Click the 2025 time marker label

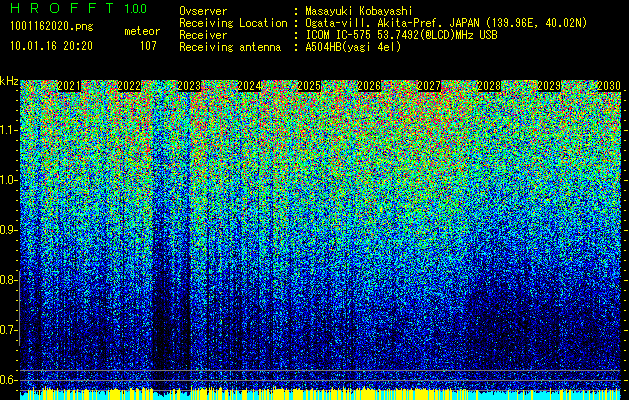point(309,86)
